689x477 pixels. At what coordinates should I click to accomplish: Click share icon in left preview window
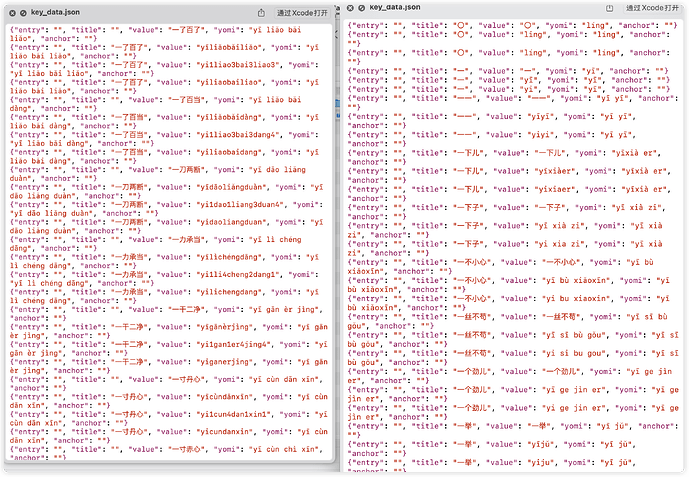tap(262, 12)
